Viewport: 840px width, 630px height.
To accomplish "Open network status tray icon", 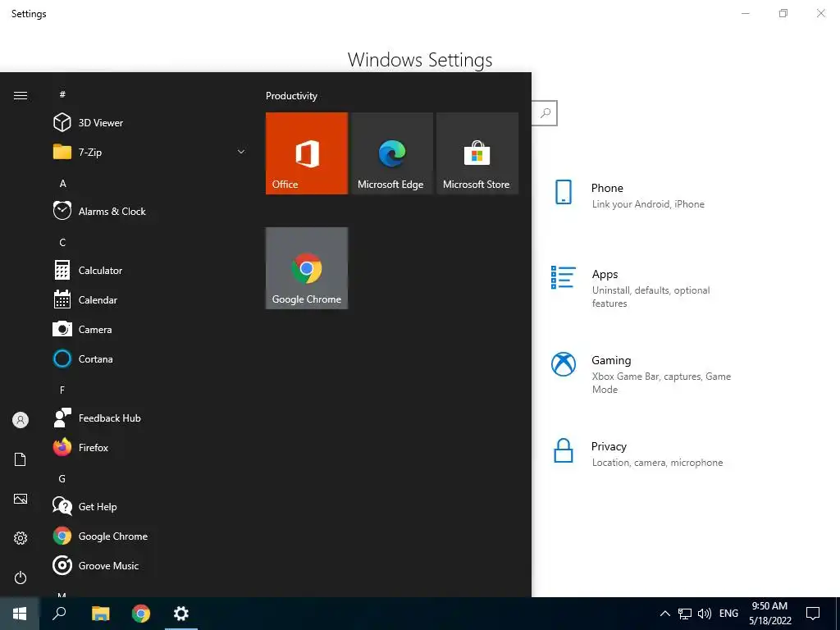I will 685,614.
